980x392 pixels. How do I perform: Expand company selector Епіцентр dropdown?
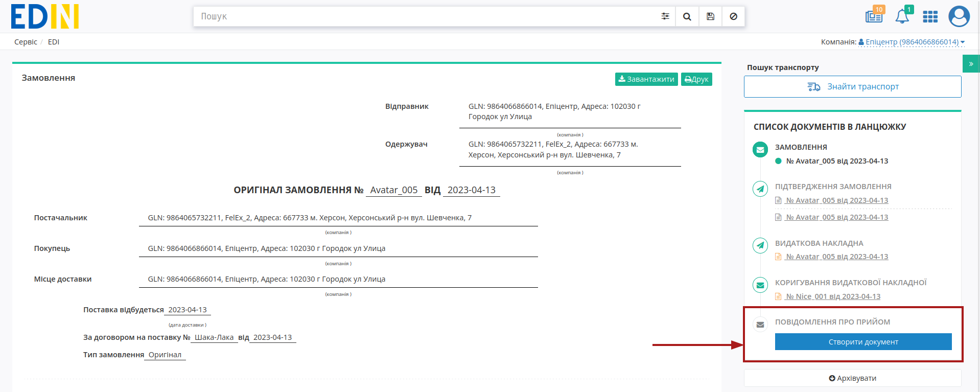click(912, 42)
